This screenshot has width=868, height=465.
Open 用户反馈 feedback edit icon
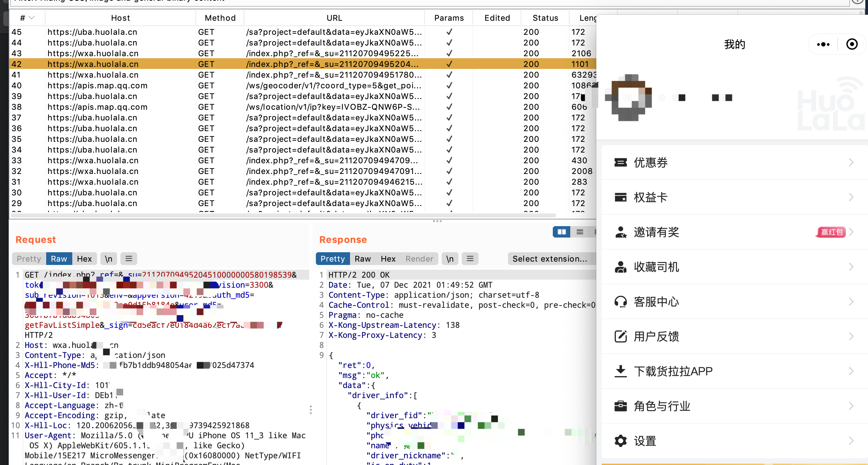tap(620, 336)
